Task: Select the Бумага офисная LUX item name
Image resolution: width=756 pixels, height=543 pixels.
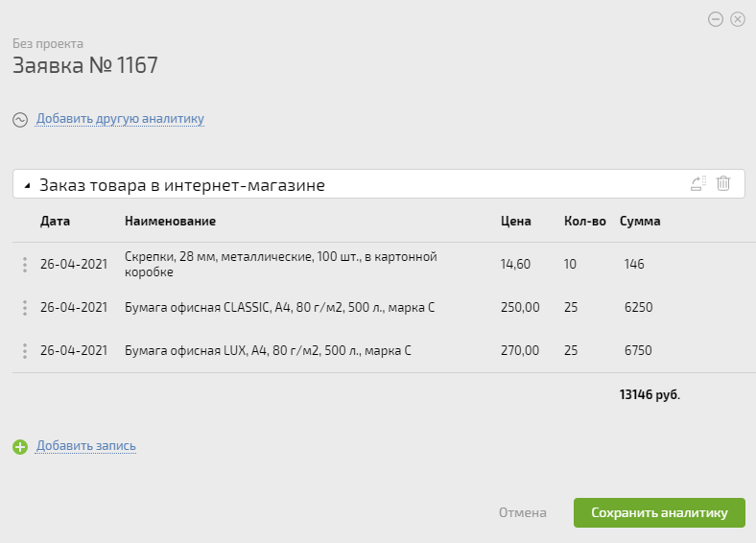Action: coord(268,350)
